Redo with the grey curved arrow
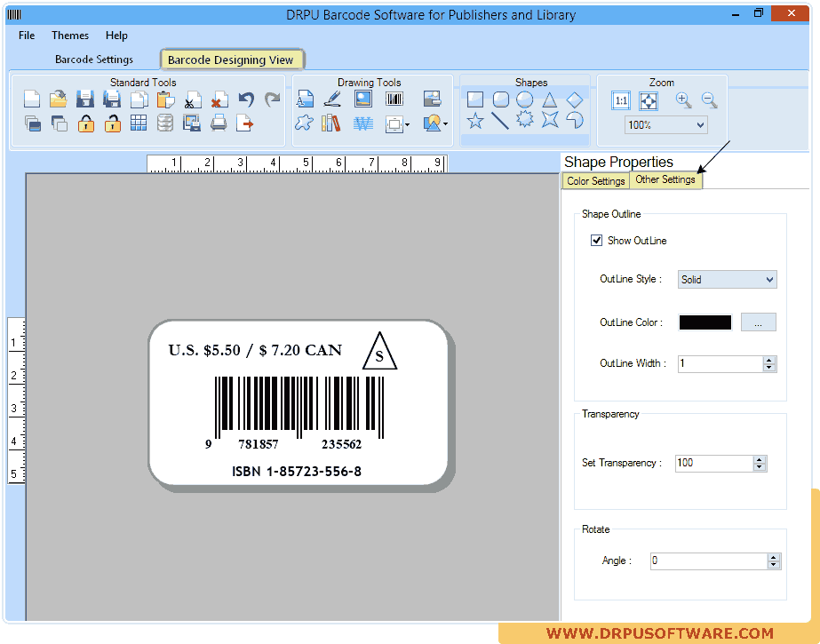Viewport: 820px width, 644px height. pos(273,99)
